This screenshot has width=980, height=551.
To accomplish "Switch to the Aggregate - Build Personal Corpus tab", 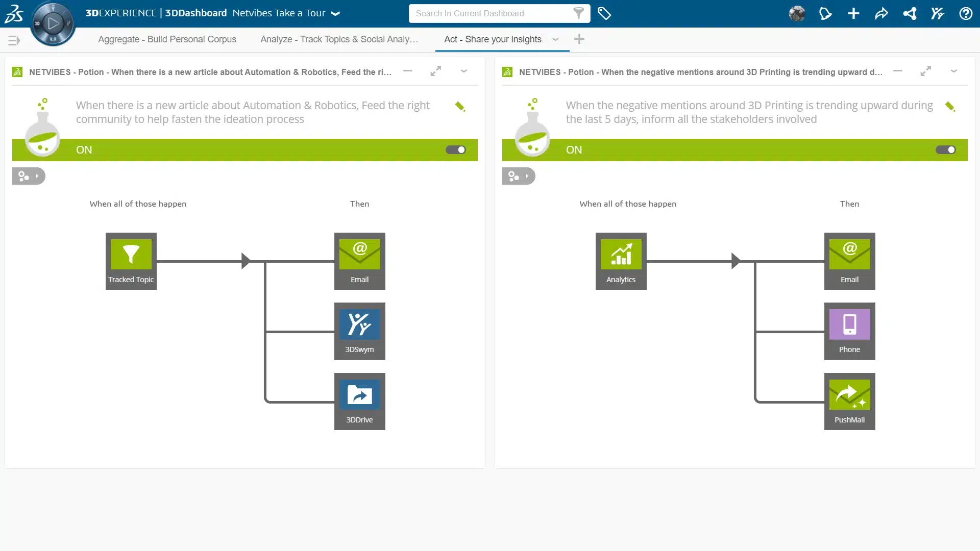I will tap(167, 39).
